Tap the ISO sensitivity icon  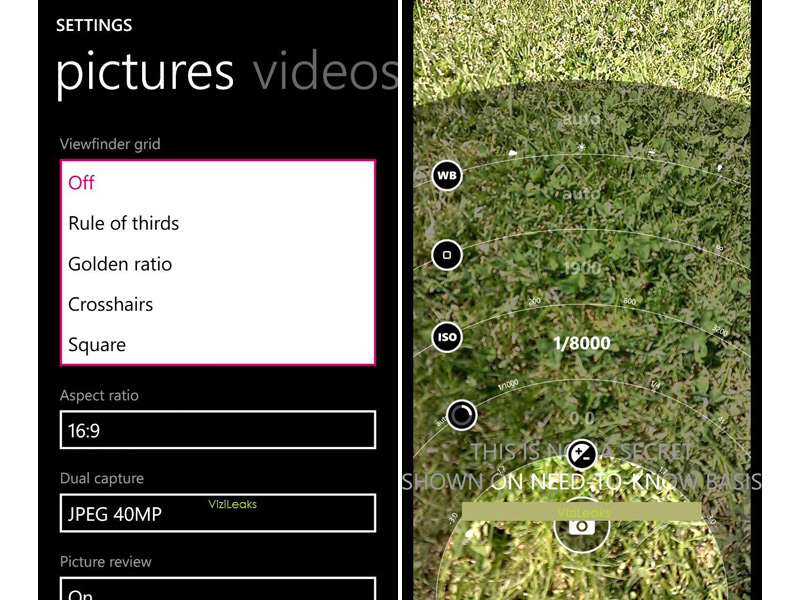(446, 337)
